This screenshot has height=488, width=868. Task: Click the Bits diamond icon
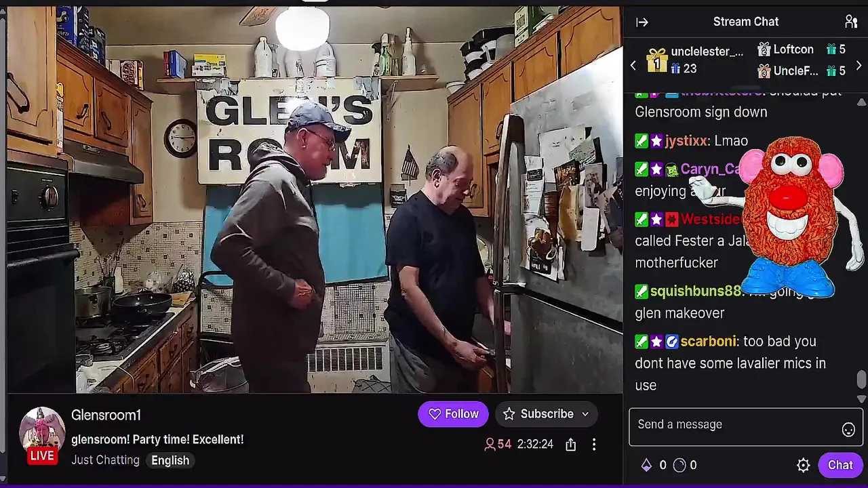(x=646, y=465)
